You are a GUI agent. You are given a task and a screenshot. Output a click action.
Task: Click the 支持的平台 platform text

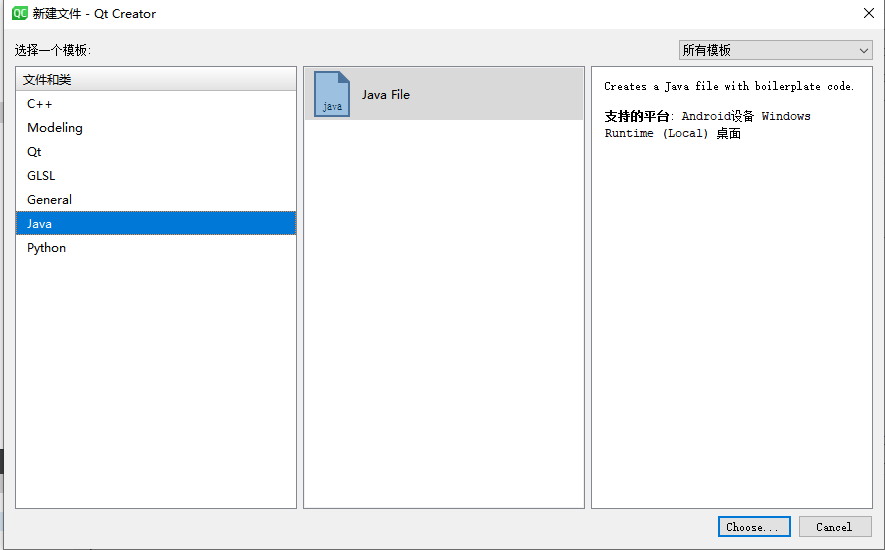[x=708, y=125]
